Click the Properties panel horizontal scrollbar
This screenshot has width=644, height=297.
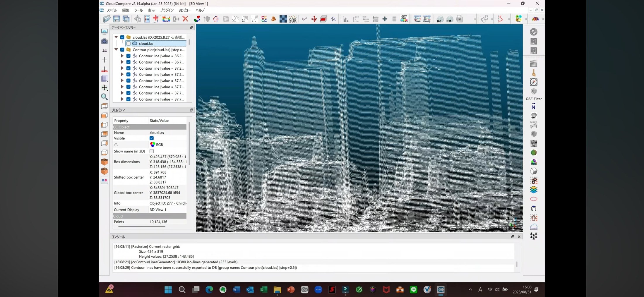[x=142, y=226]
